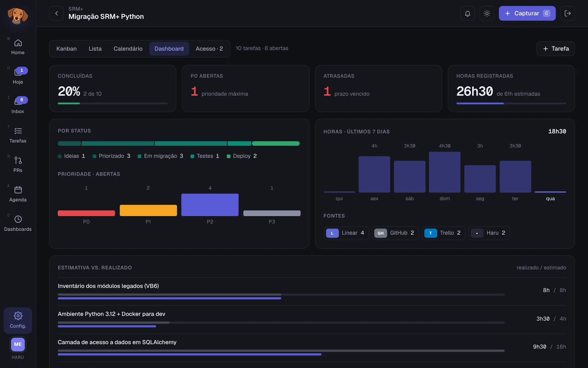Open the Acesso · 2 tab
The height and width of the screenshot is (368, 588).
point(209,49)
